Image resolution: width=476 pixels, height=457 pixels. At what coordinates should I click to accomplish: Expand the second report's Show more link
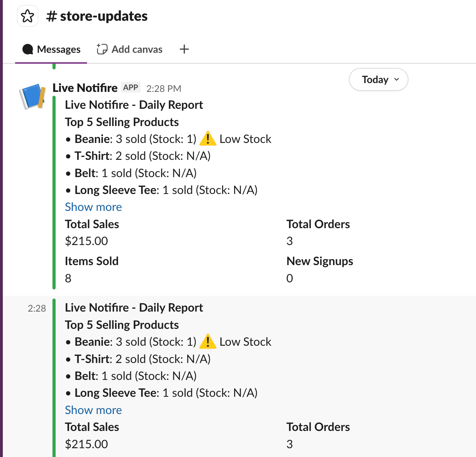[x=93, y=410]
